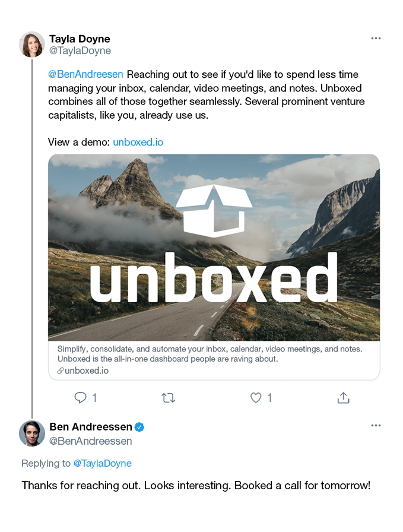Open the unboxed.io demo link
The width and height of the screenshot is (403, 532).
pos(138,142)
